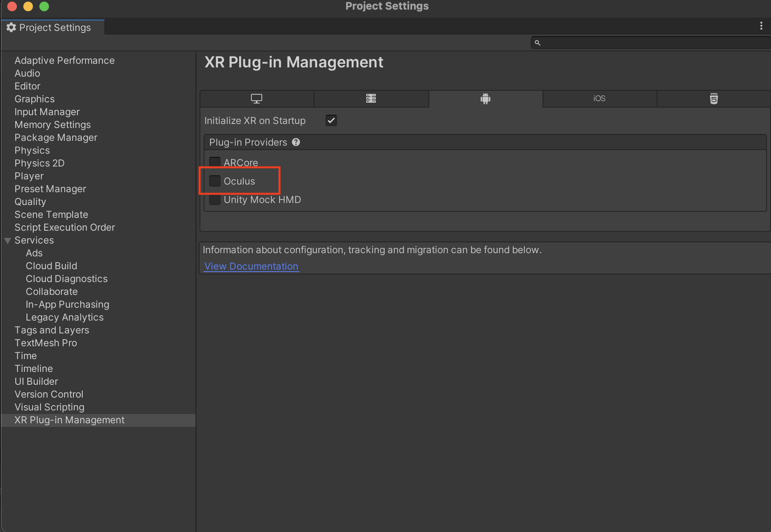Collapse the Services section
This screenshot has height=532, width=771.
(x=7, y=240)
